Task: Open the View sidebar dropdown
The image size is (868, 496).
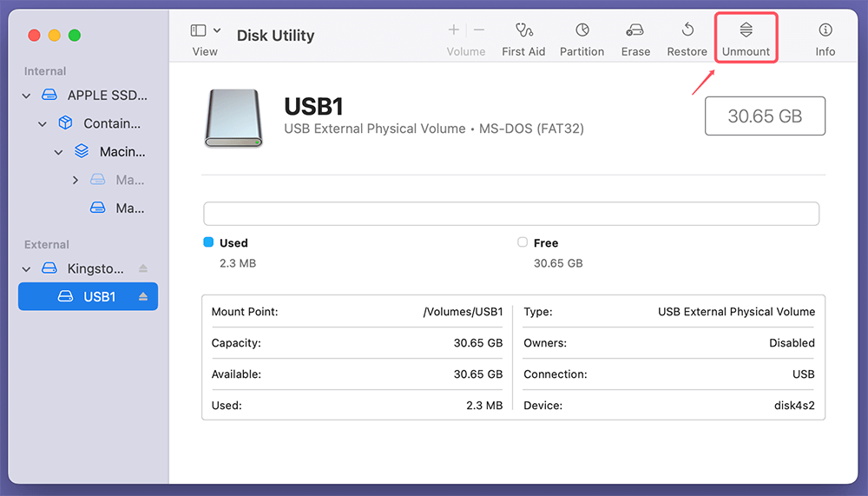Action: tap(205, 31)
